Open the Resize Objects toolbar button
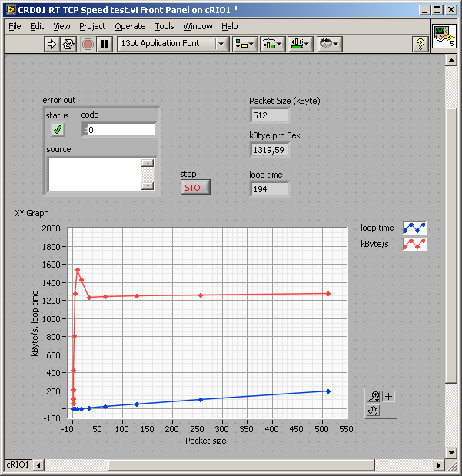This screenshot has width=462, height=476. pos(300,44)
